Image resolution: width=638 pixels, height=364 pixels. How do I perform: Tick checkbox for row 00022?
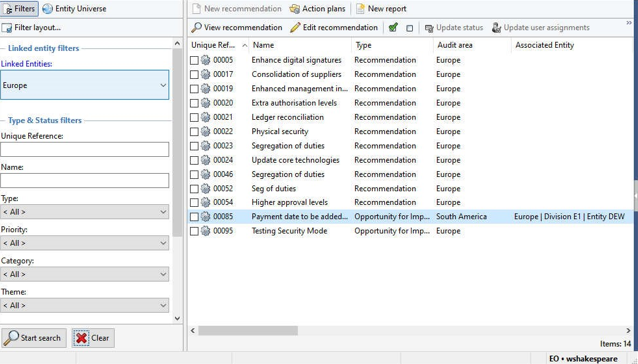(194, 132)
